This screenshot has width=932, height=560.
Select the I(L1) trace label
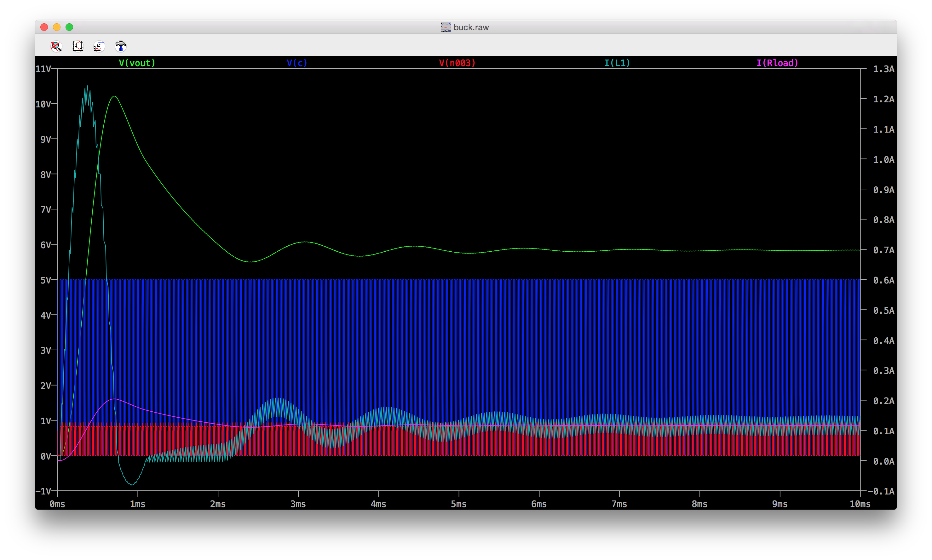pyautogui.click(x=617, y=63)
